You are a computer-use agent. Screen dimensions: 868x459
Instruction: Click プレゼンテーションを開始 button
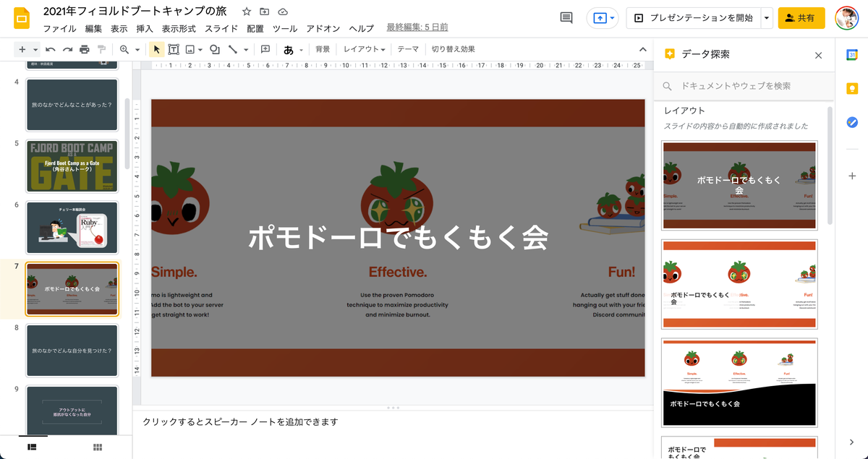(692, 18)
